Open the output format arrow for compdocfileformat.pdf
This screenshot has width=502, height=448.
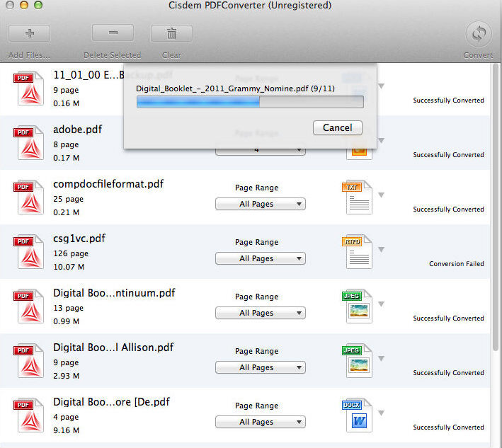click(381, 195)
